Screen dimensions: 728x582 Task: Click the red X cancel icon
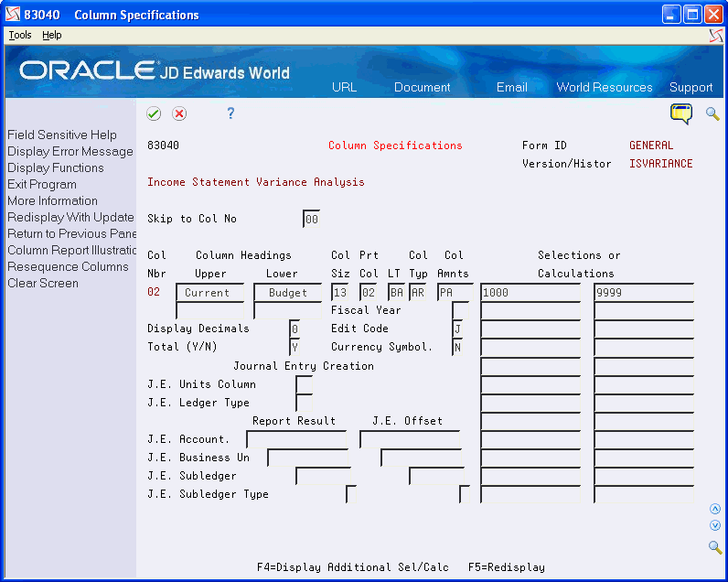[179, 113]
